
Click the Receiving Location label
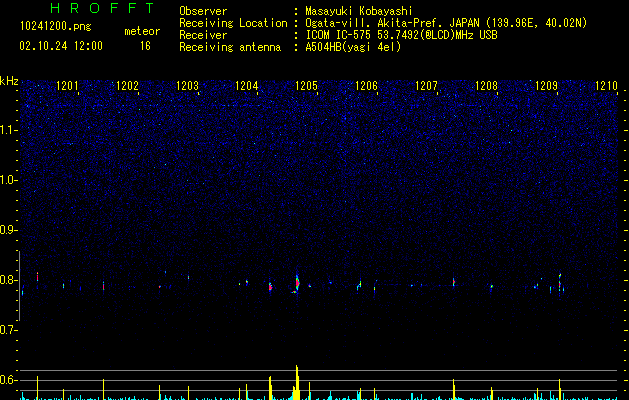coord(233,23)
